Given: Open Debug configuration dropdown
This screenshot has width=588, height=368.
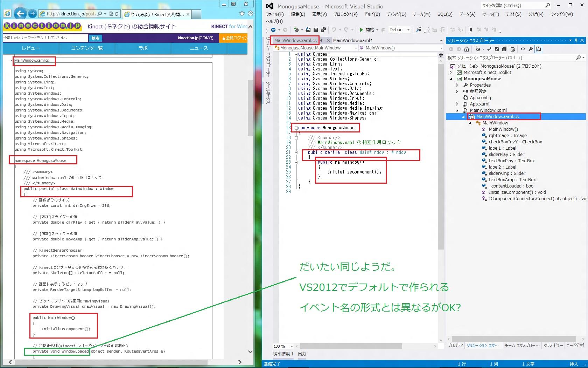Looking at the screenshot, I should coord(408,30).
